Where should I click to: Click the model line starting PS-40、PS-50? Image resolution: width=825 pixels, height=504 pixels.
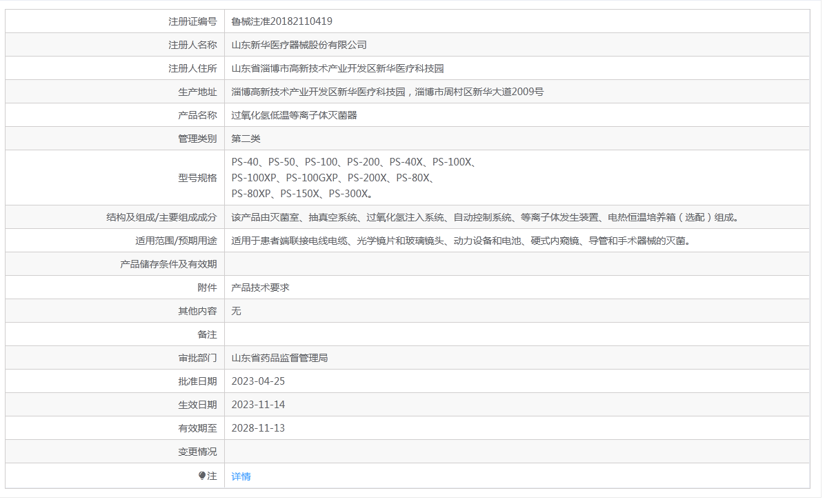coord(354,162)
